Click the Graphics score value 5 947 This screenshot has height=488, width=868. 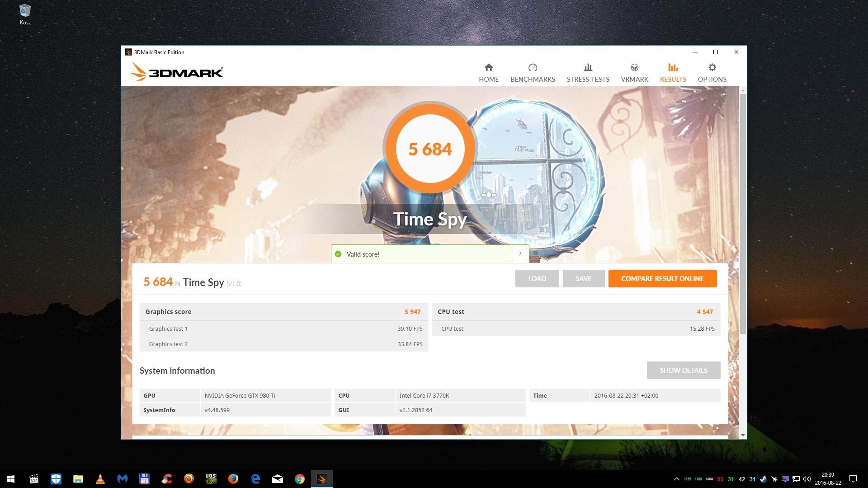click(x=412, y=312)
